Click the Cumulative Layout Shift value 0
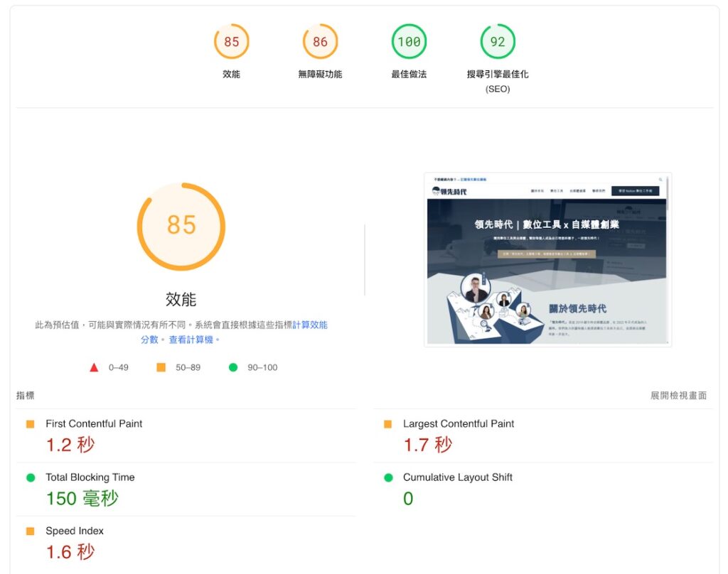Viewport: 728px width, 574px height. point(408,499)
